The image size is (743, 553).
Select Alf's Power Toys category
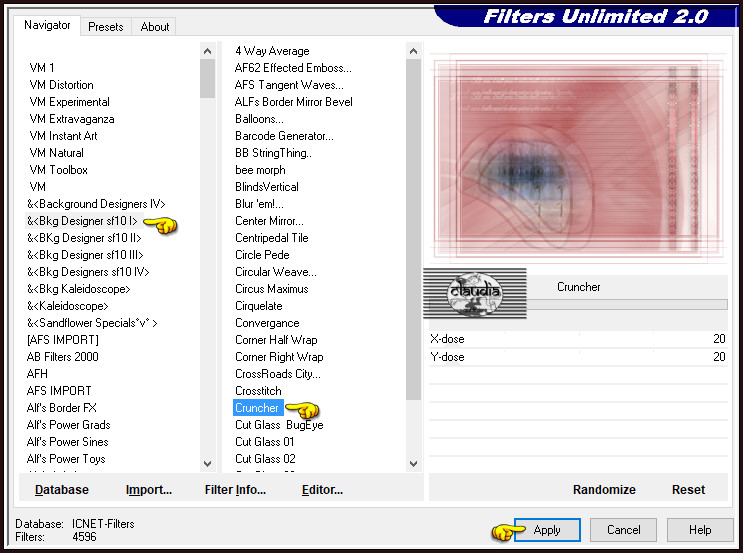tap(66, 460)
